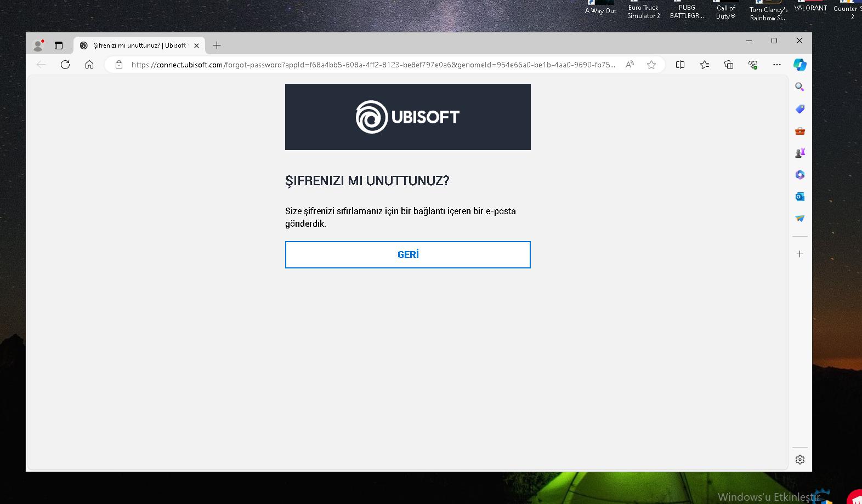This screenshot has width=862, height=504.
Task: Open the sidebar Tools briefcase
Action: click(x=800, y=131)
